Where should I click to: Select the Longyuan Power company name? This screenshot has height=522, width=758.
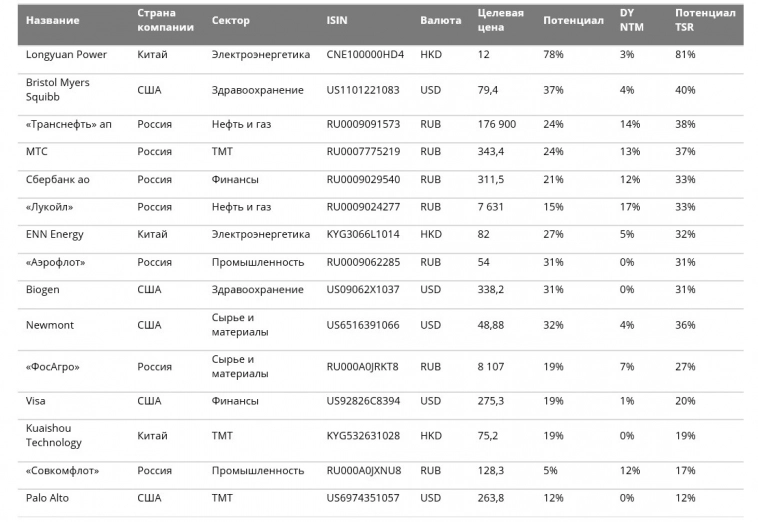pyautogui.click(x=66, y=54)
